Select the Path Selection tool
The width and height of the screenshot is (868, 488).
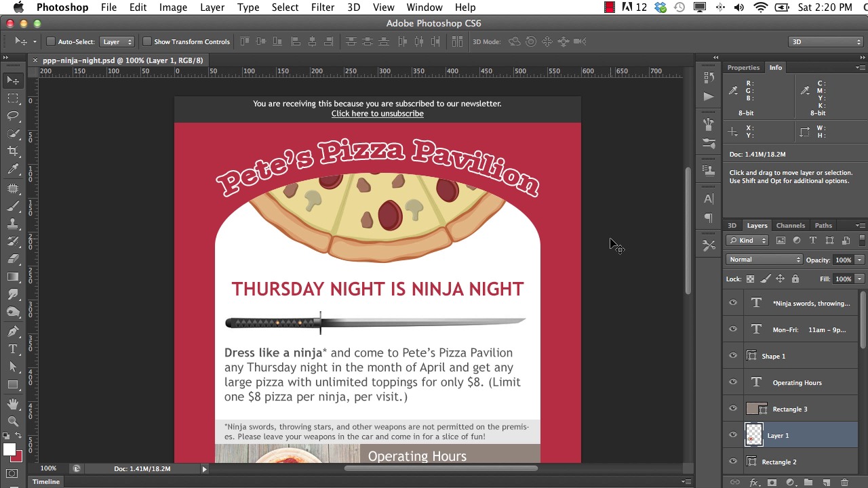[13, 367]
